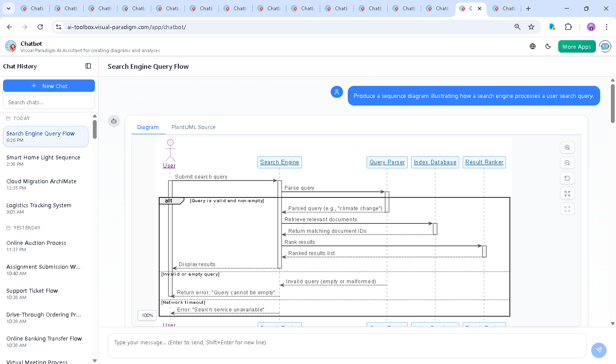The height and width of the screenshot is (364, 616).
Task: Open the diagram in fullscreen
Action: click(x=567, y=209)
